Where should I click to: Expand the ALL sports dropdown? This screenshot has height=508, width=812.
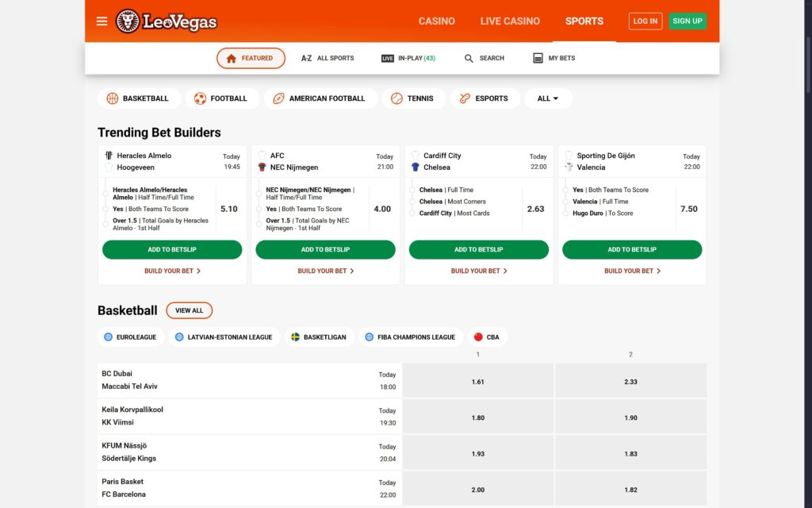click(x=549, y=98)
